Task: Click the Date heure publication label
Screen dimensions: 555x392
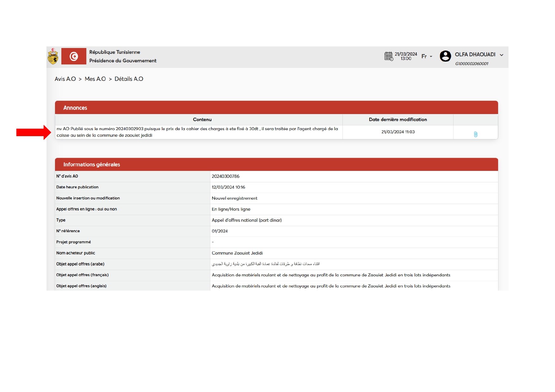Action: [x=77, y=187]
